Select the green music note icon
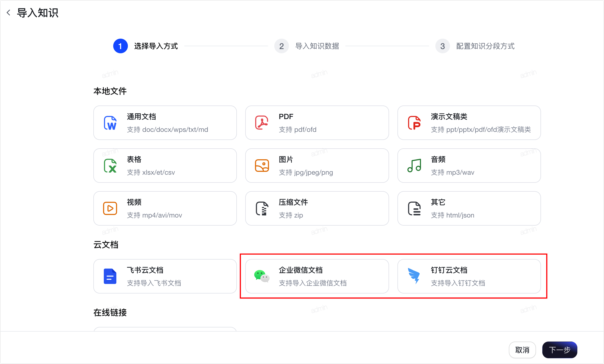The height and width of the screenshot is (364, 604). click(414, 166)
